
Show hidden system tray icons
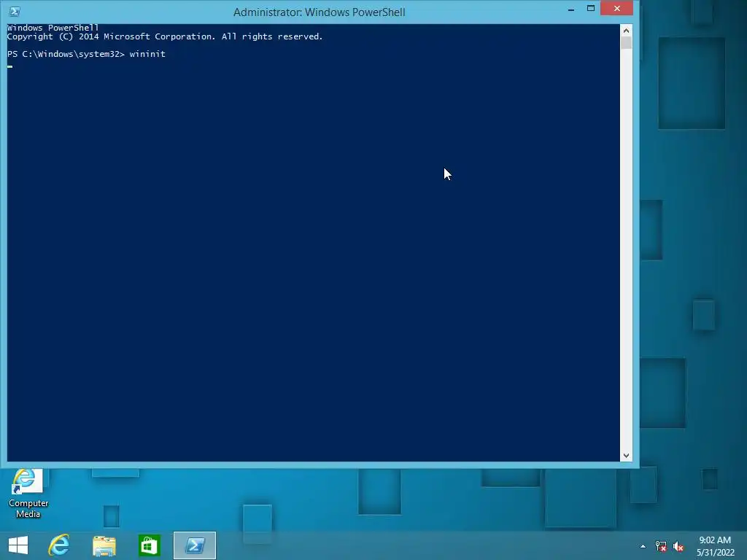[x=643, y=546]
